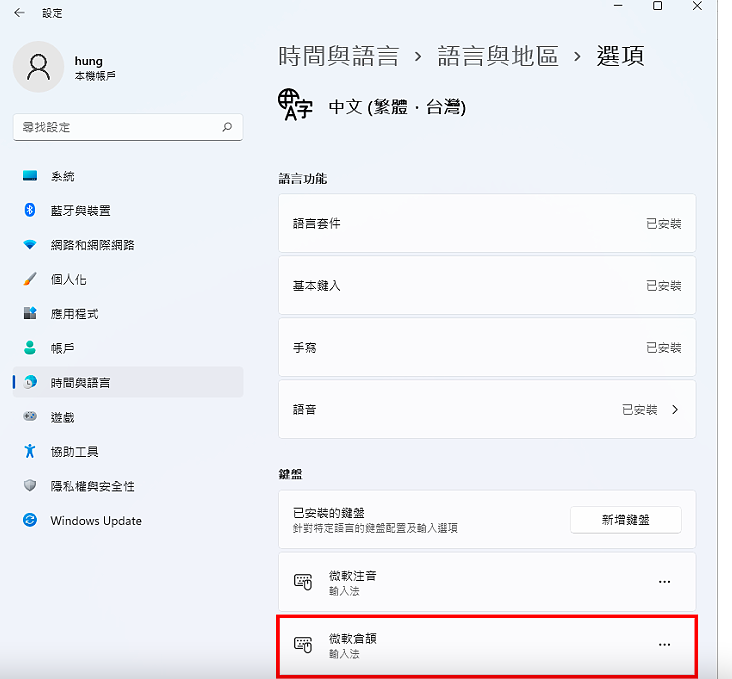Click the hung user avatar icon
Image resolution: width=732 pixels, height=679 pixels.
pyautogui.click(x=38, y=67)
